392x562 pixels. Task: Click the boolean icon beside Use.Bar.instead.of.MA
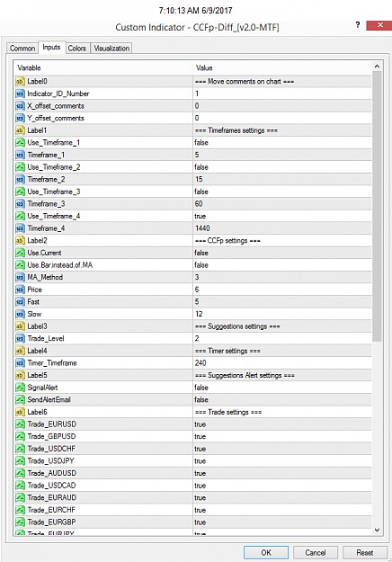20,265
